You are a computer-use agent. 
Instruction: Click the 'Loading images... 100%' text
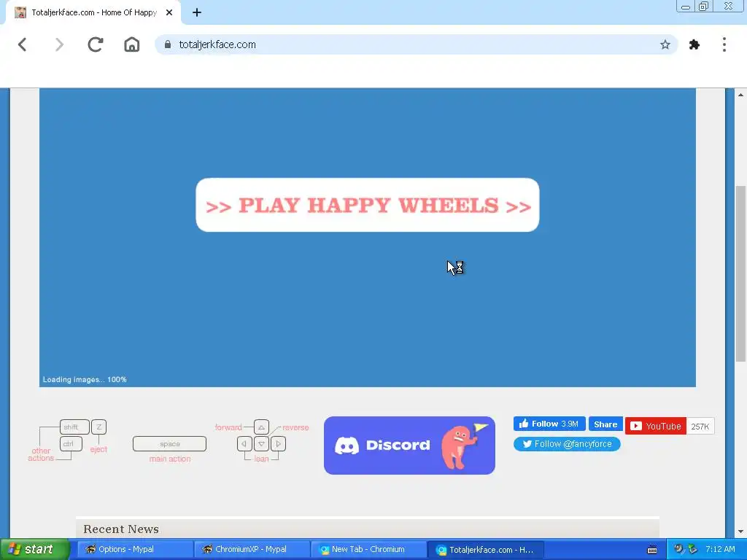click(85, 379)
